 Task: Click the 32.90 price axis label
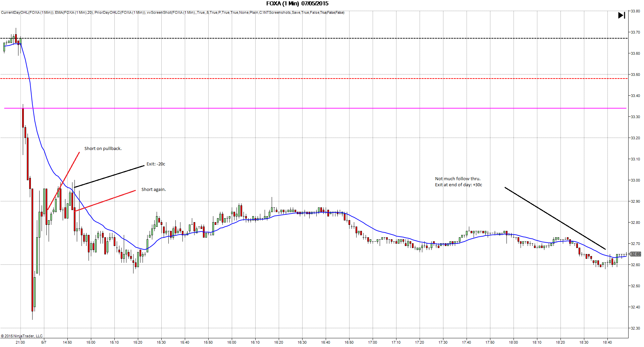click(x=635, y=201)
